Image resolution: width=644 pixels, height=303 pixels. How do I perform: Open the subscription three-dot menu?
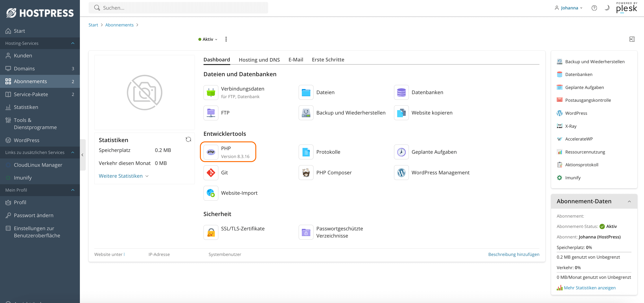tap(226, 39)
